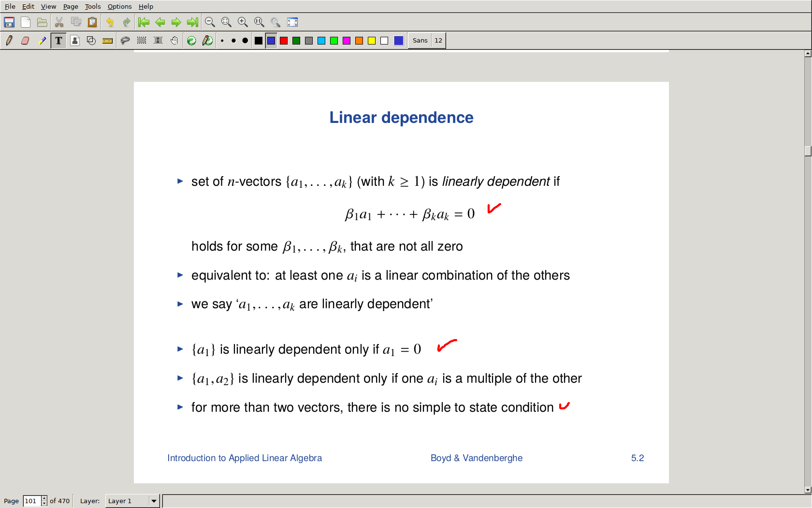Increase page number with stepper up arrow

click(44, 498)
